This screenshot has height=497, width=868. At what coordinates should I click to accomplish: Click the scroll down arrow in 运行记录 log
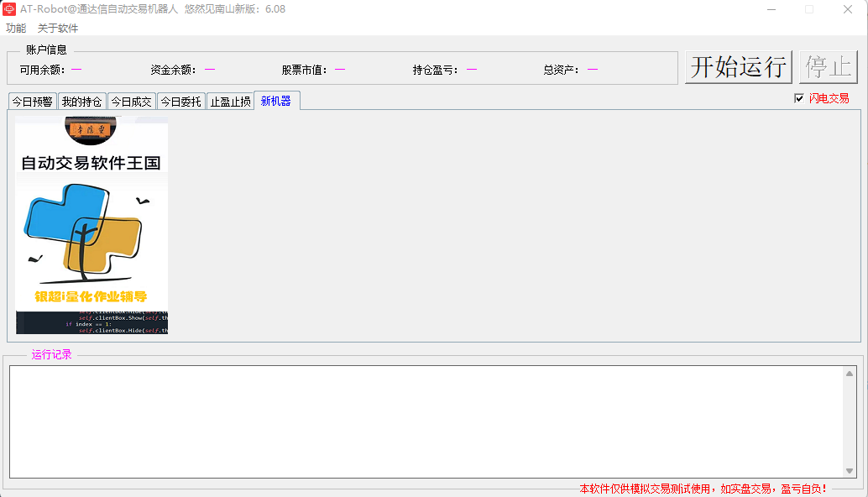850,471
